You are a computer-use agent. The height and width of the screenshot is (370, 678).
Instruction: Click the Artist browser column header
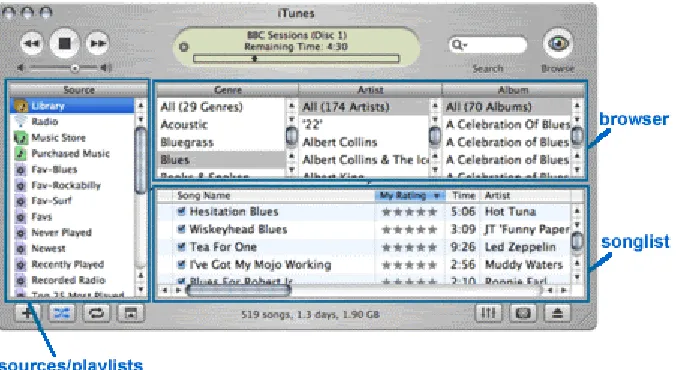[370, 90]
